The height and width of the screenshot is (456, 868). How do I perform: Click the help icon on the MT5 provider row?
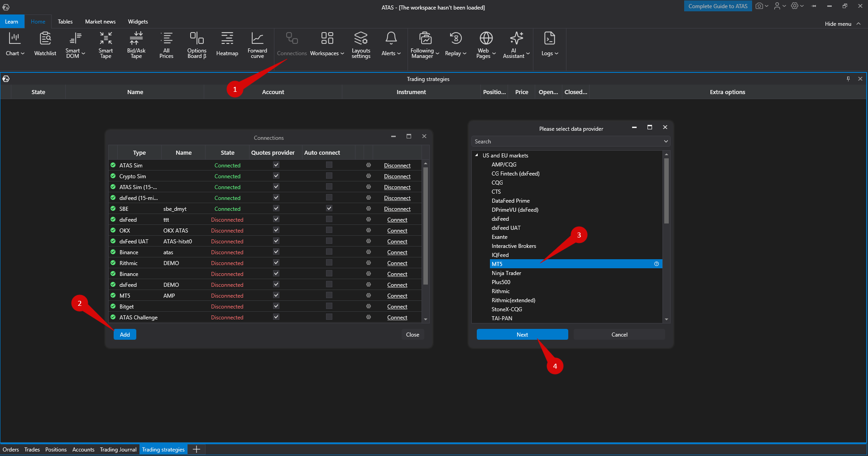pos(657,264)
